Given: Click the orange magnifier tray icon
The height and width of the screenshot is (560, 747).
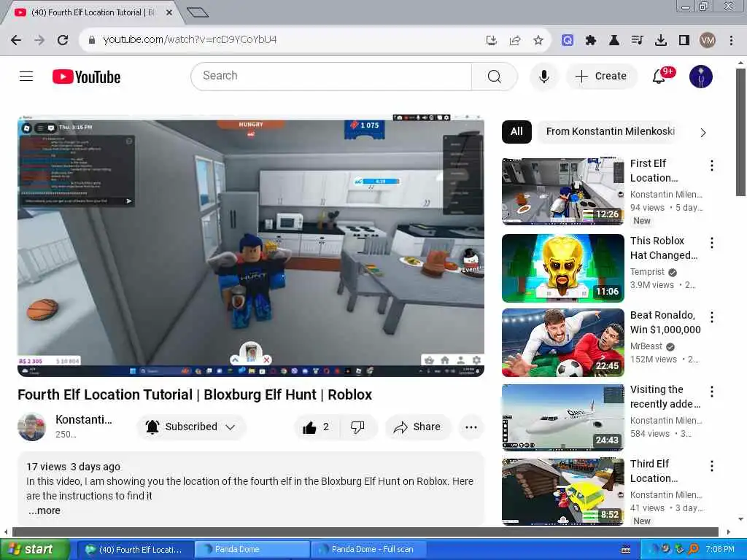Looking at the screenshot, I should click(693, 550).
